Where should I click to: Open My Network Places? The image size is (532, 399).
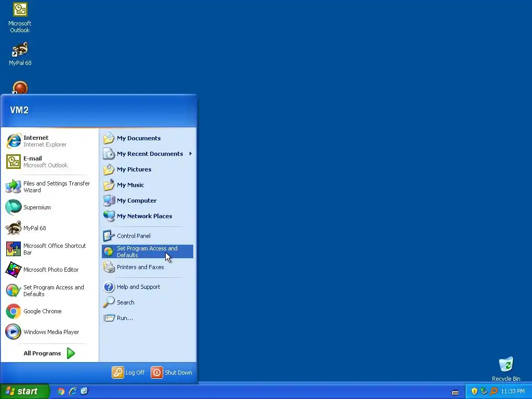tap(147, 216)
